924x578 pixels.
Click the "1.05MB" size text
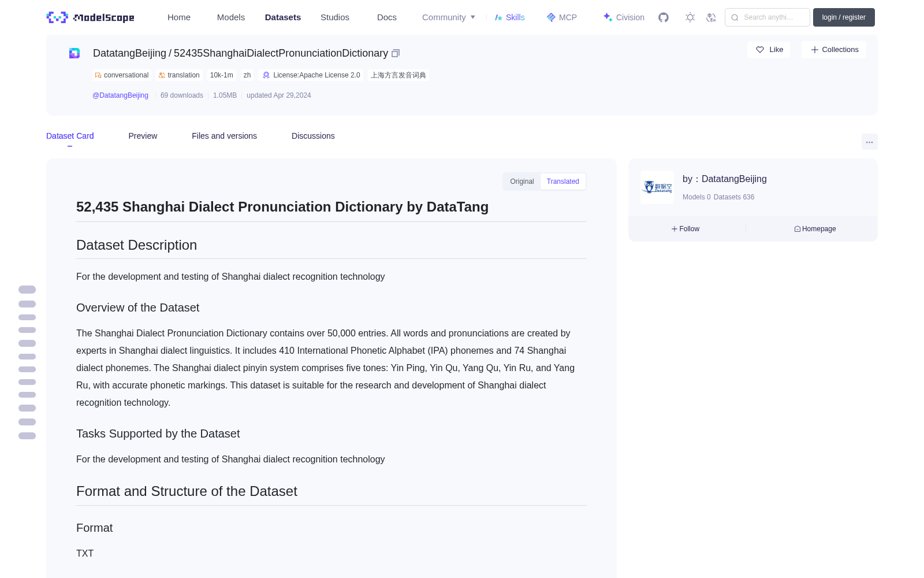(x=225, y=95)
